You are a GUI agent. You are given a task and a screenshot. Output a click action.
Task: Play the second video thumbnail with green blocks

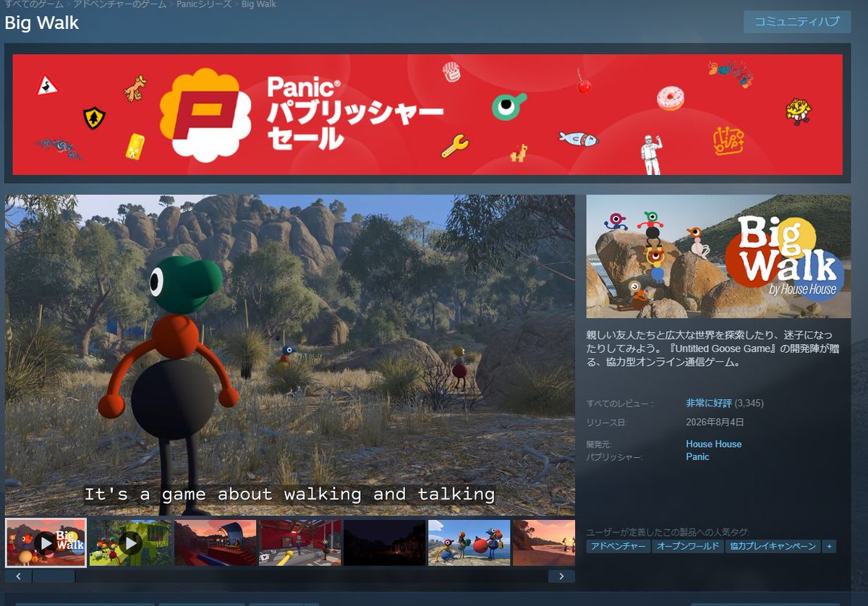[130, 542]
